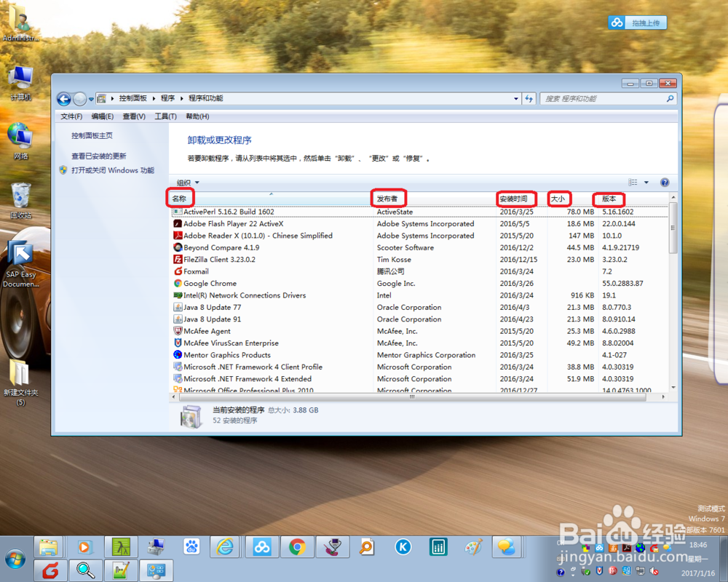Open the 查看(V) menu
Image resolution: width=728 pixels, height=582 pixels.
[134, 116]
